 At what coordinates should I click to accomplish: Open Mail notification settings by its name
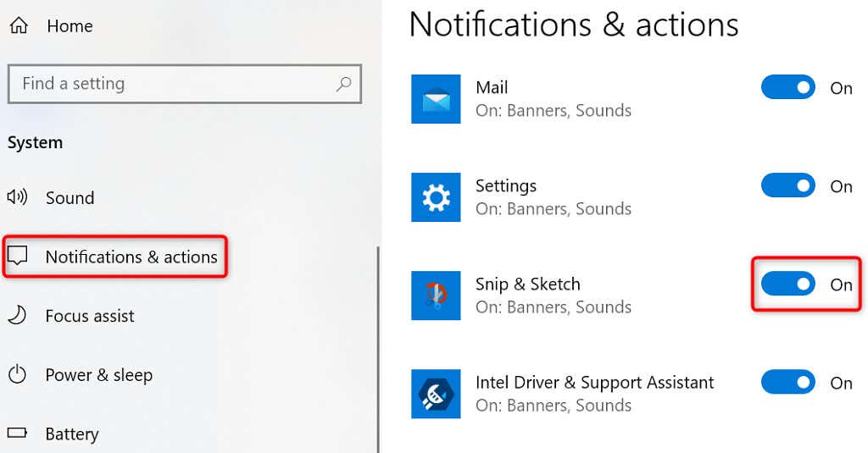492,87
